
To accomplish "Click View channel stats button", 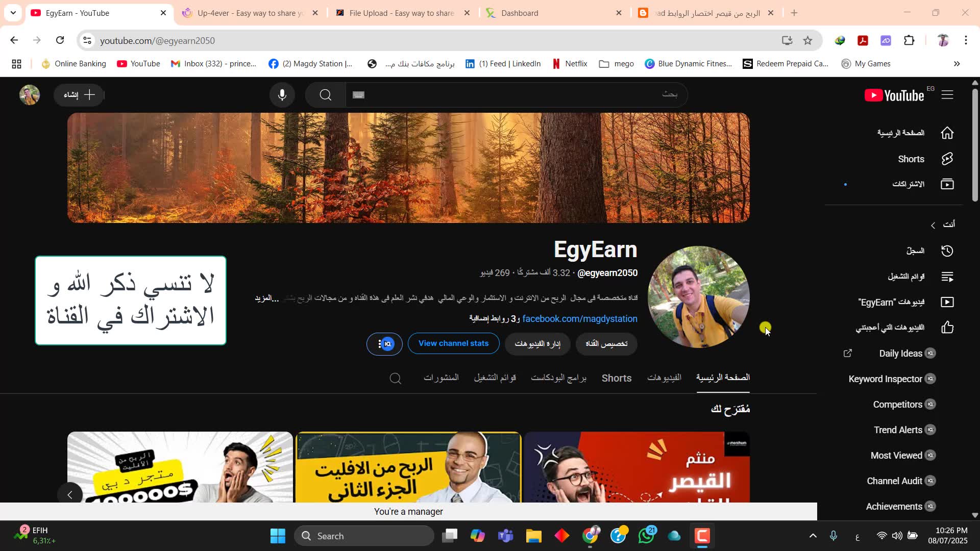I will coord(453,343).
